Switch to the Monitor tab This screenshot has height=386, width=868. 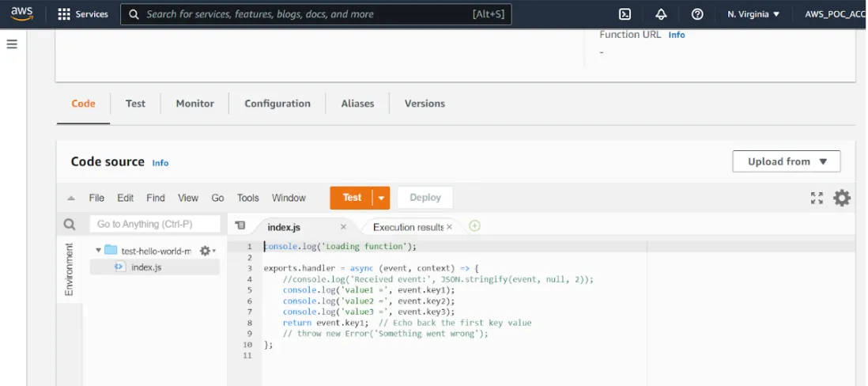pos(194,104)
